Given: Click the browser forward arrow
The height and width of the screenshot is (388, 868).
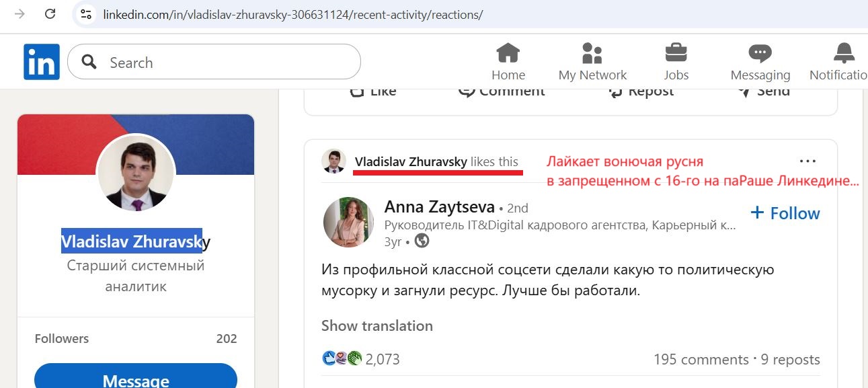Looking at the screenshot, I should tap(19, 13).
